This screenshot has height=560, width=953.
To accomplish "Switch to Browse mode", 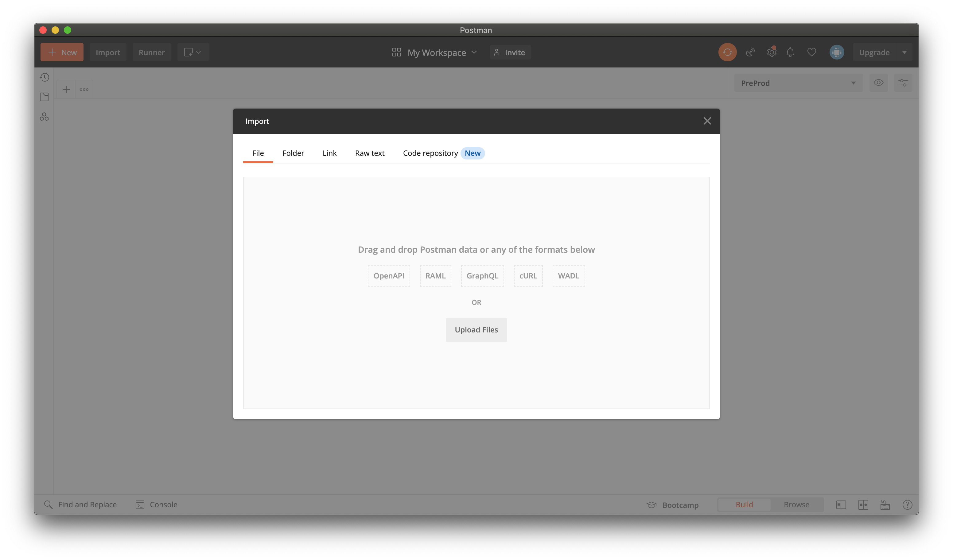I will click(x=796, y=505).
